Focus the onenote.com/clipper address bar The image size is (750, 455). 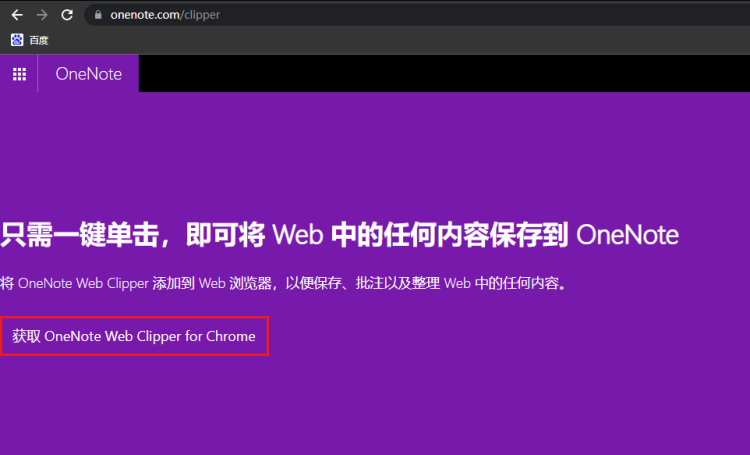point(416,15)
